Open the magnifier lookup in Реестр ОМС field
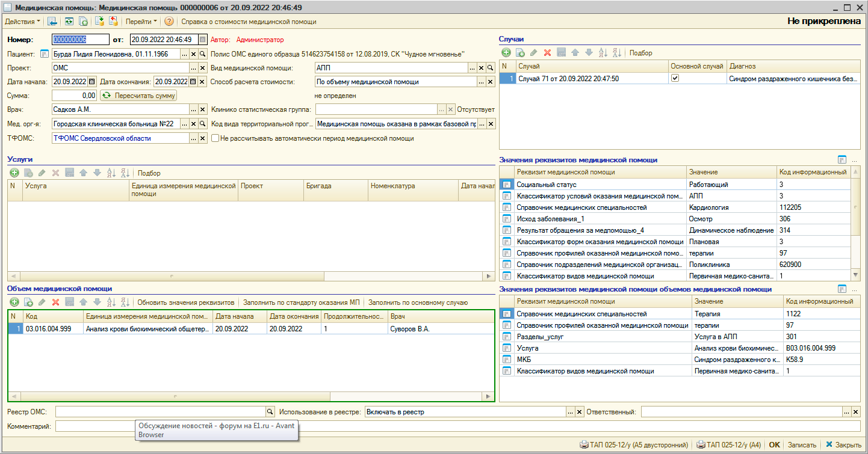The width and height of the screenshot is (868, 454). 270,412
